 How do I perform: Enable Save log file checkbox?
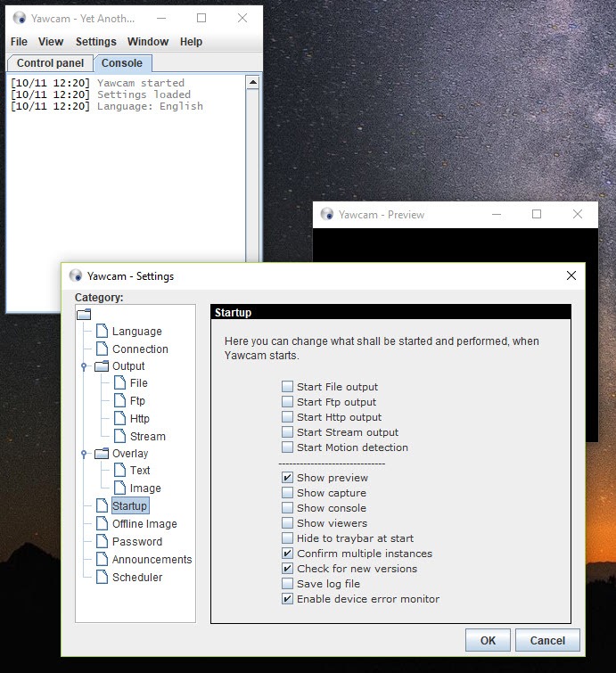(287, 584)
